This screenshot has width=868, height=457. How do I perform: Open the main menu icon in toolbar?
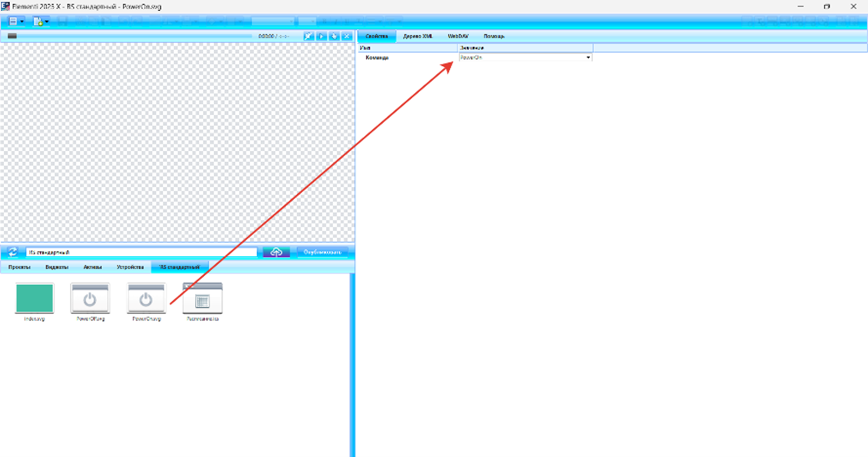pos(13,21)
